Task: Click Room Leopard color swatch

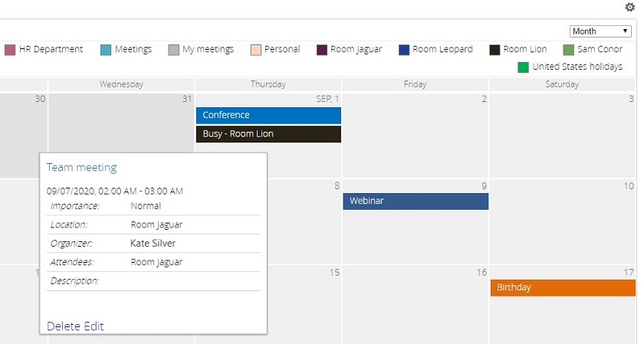Action: 404,50
